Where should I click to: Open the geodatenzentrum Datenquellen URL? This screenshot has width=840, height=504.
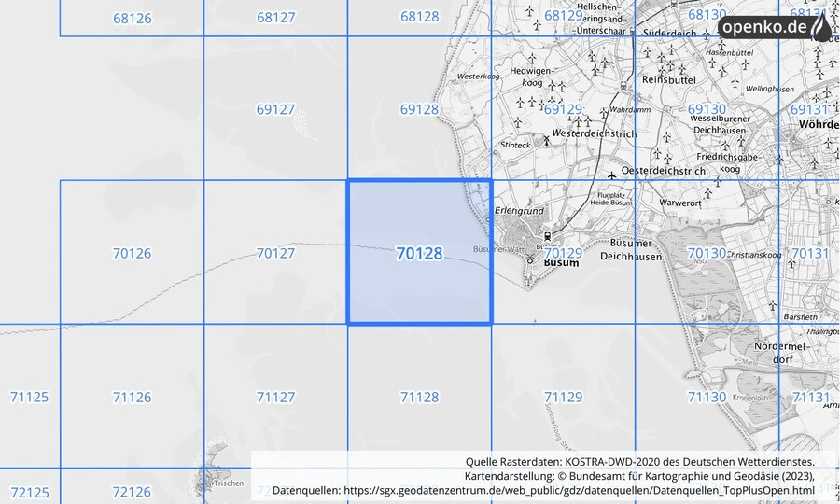point(579,490)
